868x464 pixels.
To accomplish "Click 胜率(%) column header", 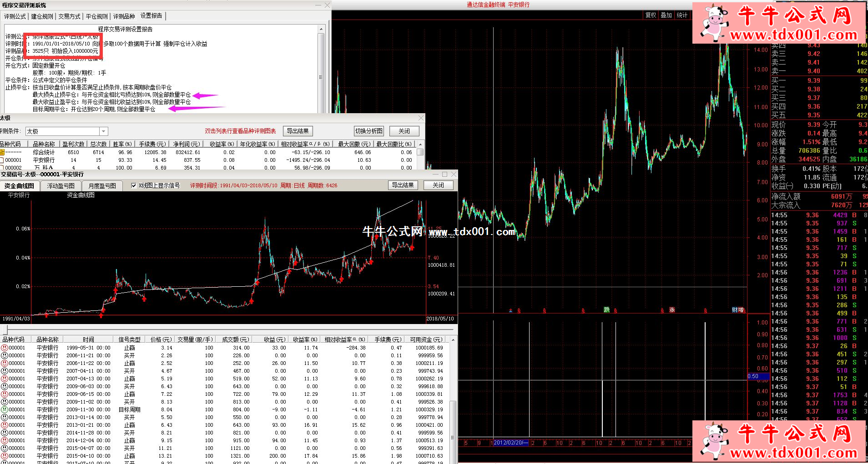I will (122, 144).
